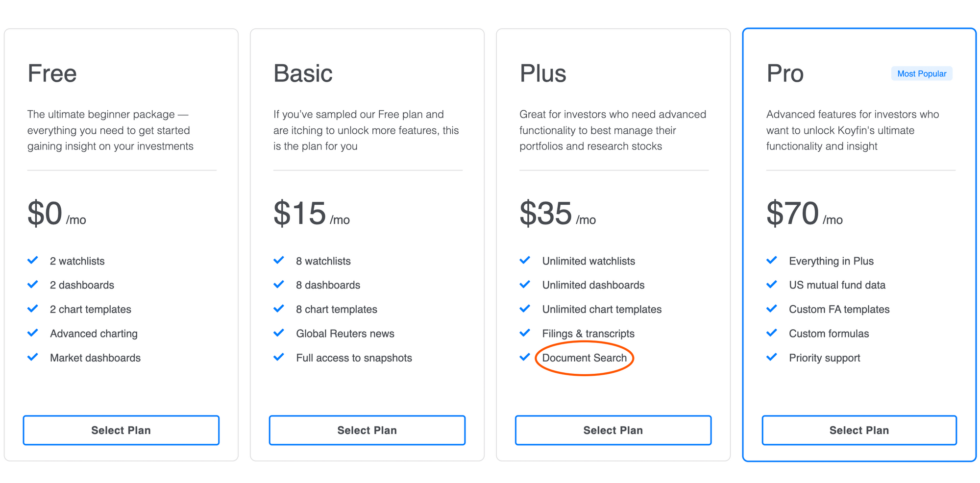Click the Custom FA templates feature
This screenshot has width=980, height=483.
pyautogui.click(x=839, y=310)
